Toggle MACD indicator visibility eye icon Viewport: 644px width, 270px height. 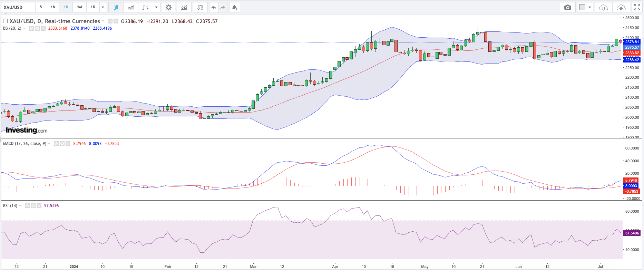pyautogui.click(x=56, y=144)
